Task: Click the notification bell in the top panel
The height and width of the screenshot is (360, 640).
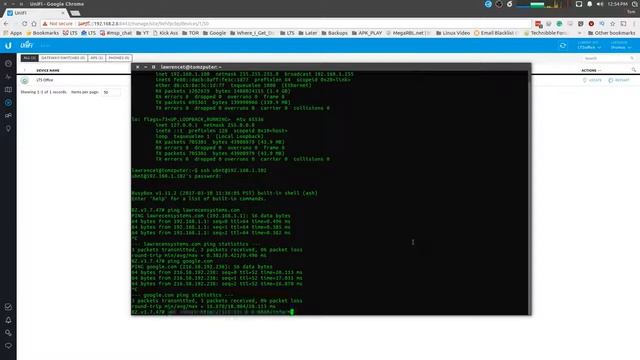Action: pos(589,4)
